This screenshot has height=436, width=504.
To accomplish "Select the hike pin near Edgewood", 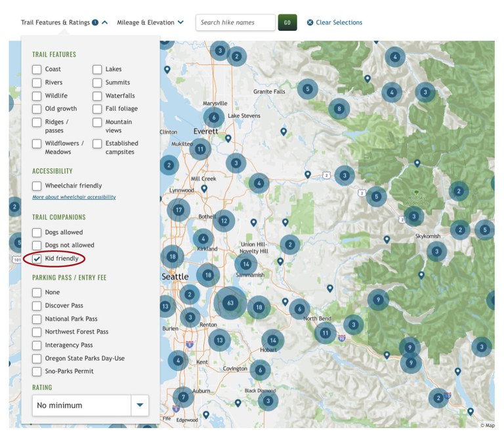I will pyautogui.click(x=206, y=415).
